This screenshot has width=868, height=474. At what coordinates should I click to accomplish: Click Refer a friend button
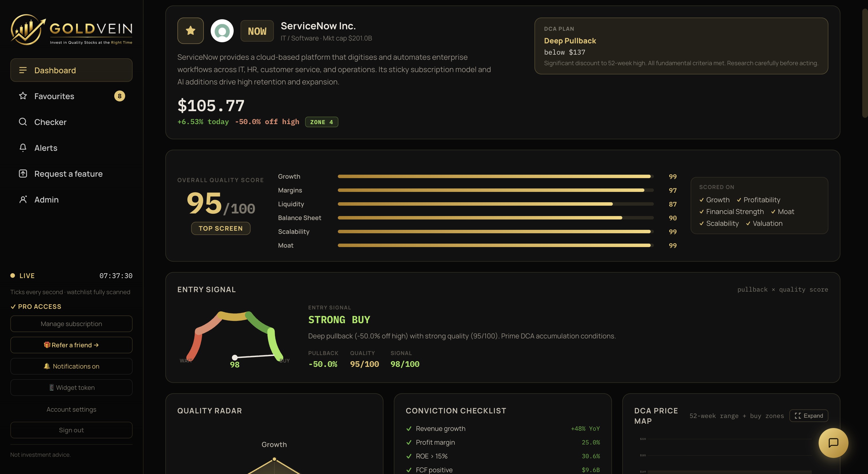pos(71,345)
